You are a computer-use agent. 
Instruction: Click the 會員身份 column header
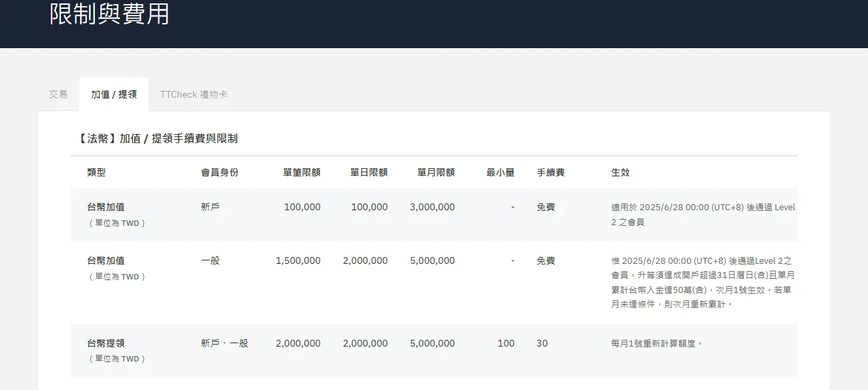pos(220,172)
